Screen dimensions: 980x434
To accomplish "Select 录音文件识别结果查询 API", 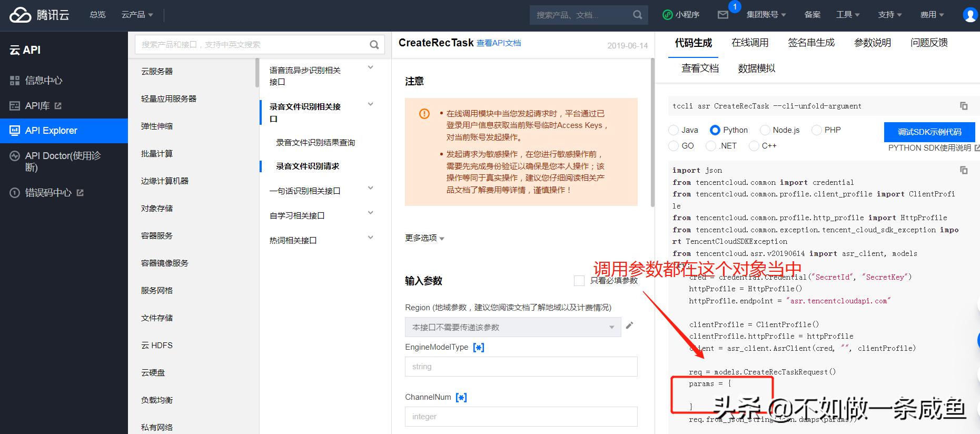I will pos(315,143).
